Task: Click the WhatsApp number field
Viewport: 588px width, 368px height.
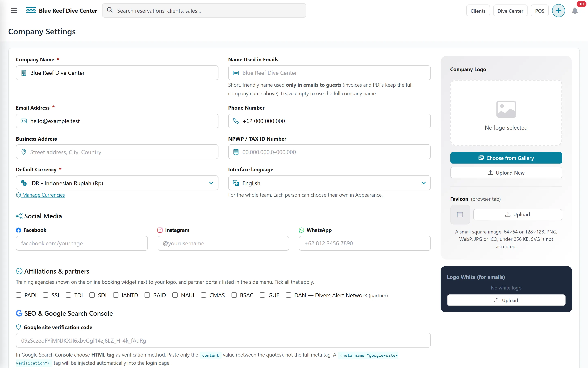Action: [x=365, y=243]
